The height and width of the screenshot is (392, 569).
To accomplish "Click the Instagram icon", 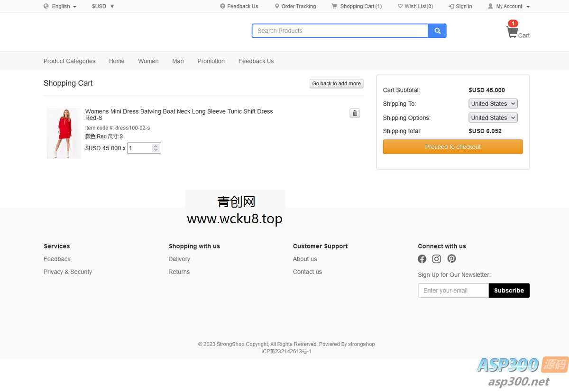I will click(x=436, y=259).
